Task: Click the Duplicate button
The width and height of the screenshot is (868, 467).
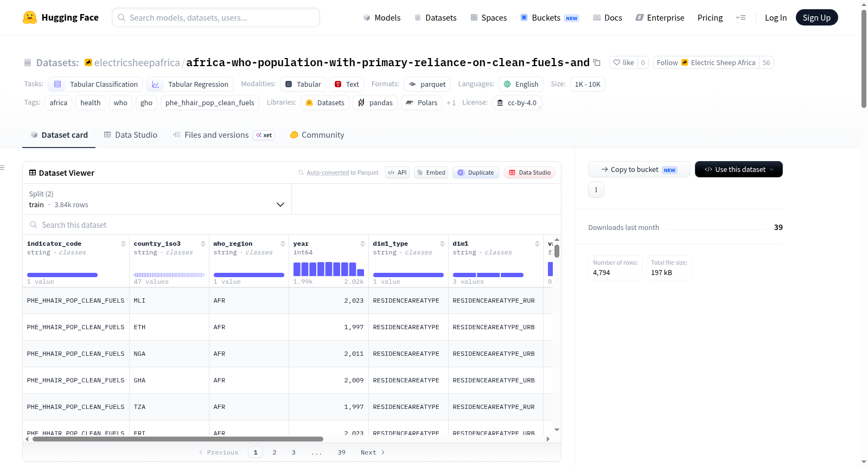Action: [x=476, y=172]
